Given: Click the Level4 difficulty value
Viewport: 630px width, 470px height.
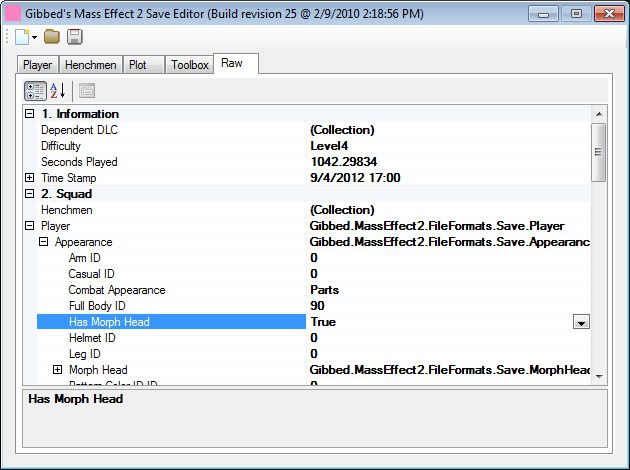Looking at the screenshot, I should tap(329, 146).
